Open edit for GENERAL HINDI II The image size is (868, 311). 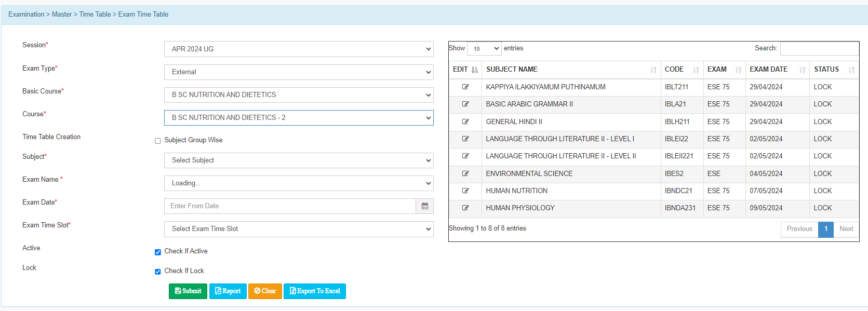tap(465, 122)
